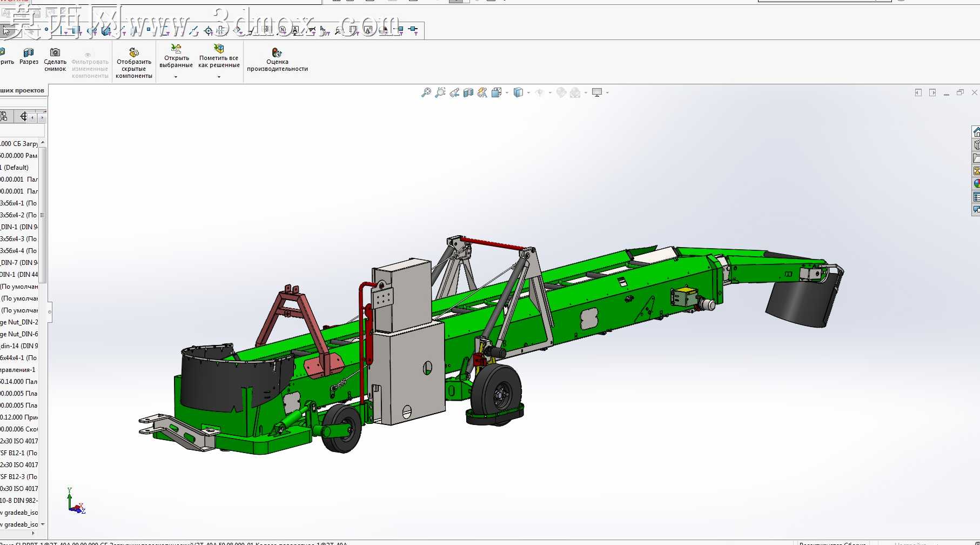The image size is (980, 545).
Task: Expand the Hide/Show Items dropdown arrow
Action: point(550,92)
